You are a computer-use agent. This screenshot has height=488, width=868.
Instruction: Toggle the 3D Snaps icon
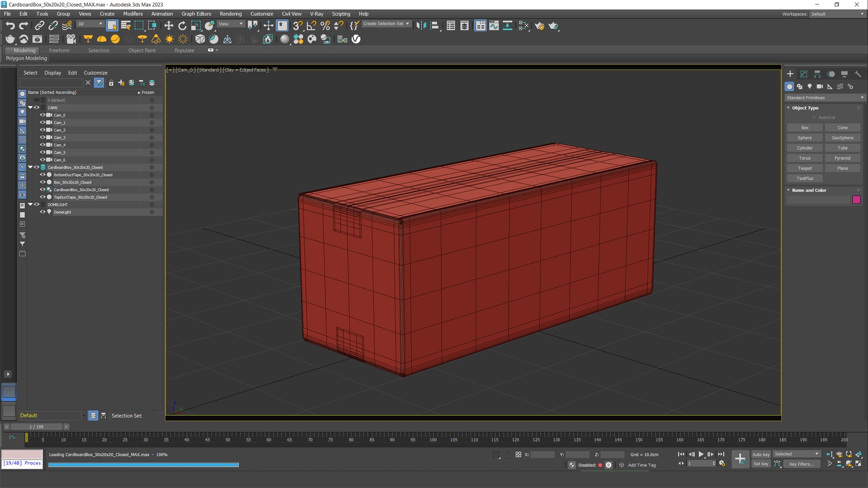point(297,26)
